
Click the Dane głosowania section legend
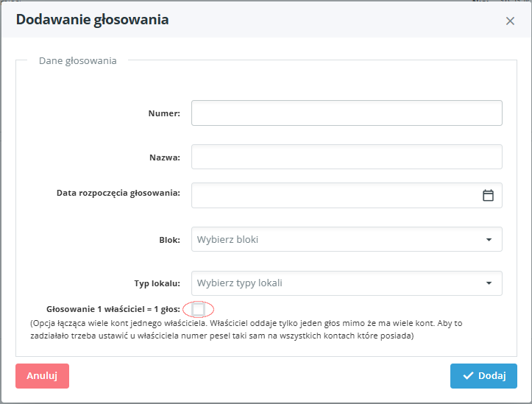pos(77,60)
